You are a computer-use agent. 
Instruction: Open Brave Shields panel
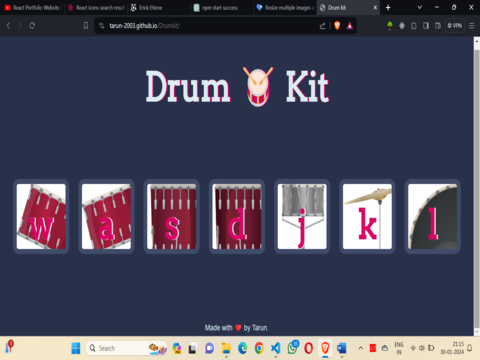pyautogui.click(x=337, y=26)
